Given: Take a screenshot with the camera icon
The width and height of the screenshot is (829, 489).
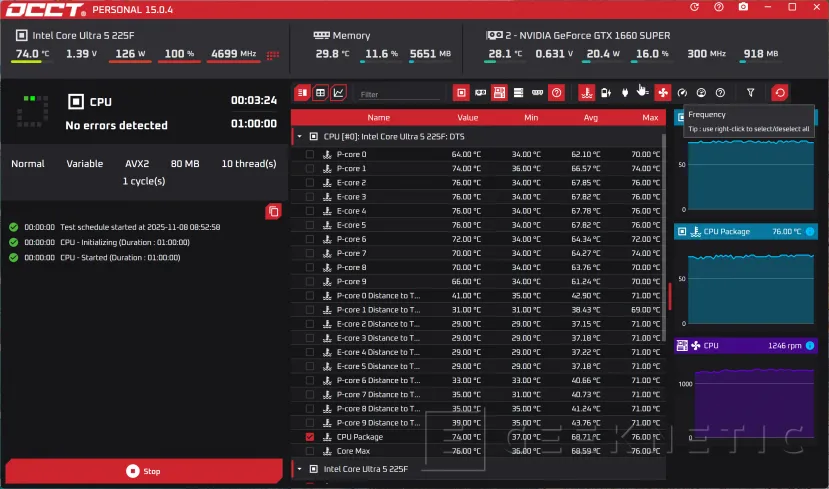Looking at the screenshot, I should [x=743, y=8].
